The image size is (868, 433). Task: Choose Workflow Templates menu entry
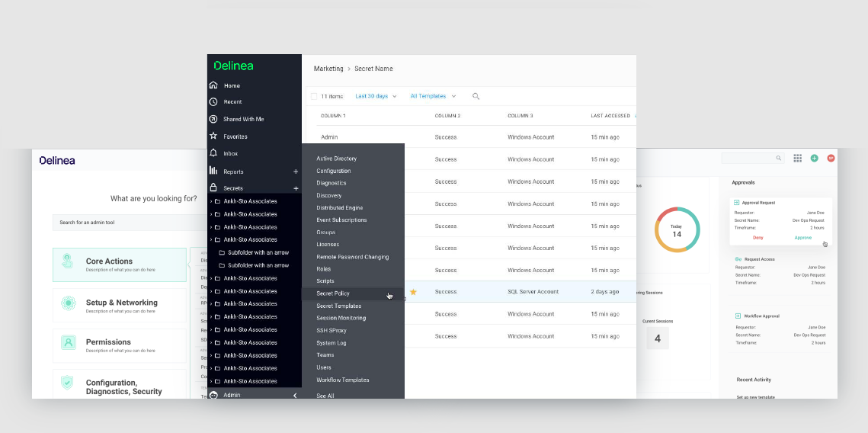coord(343,380)
